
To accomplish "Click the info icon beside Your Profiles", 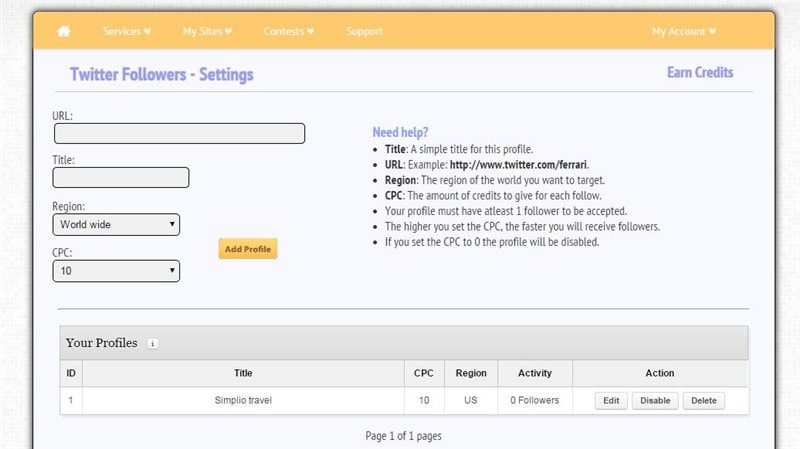I will coord(153,343).
